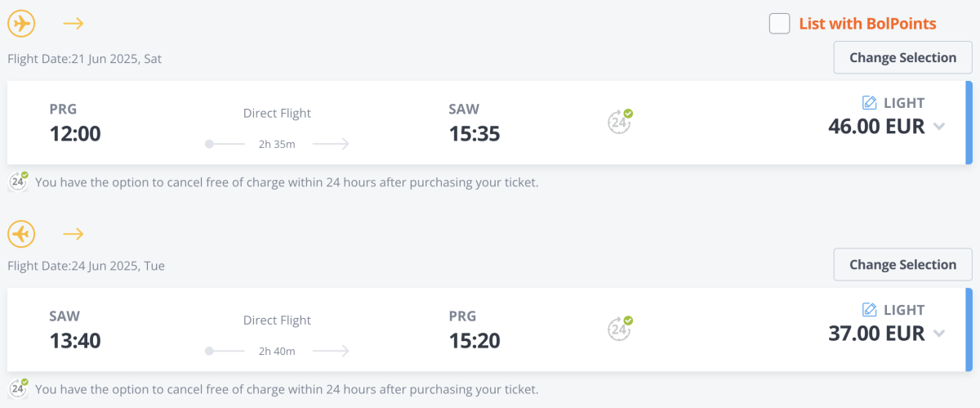Click the LIGHT fare label on outbound flight

pos(904,103)
